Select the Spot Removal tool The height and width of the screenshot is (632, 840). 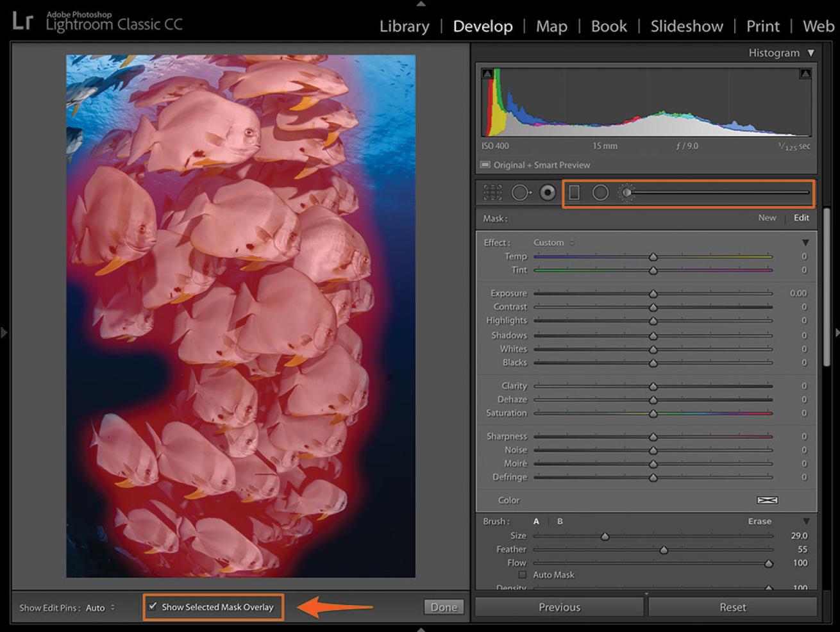[x=520, y=192]
